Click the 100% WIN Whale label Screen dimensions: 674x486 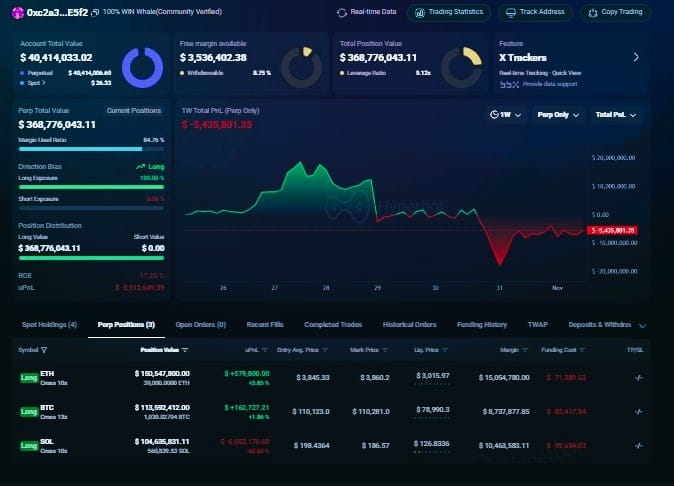click(162, 12)
